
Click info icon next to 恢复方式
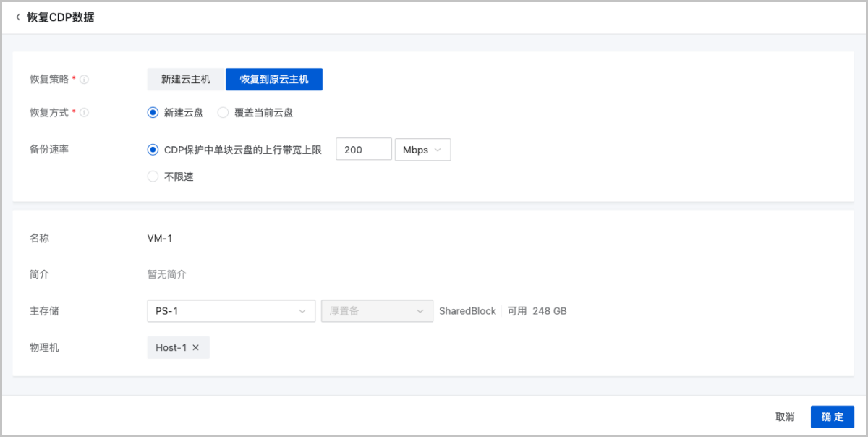(x=85, y=113)
